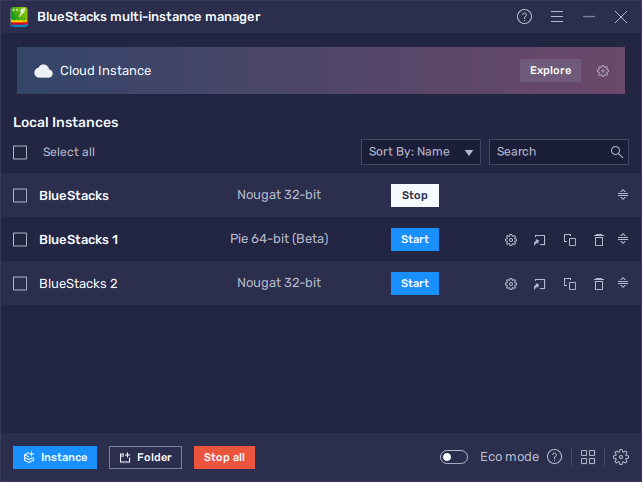Click the Cloud Instance settings gear
642x482 pixels.
[x=603, y=71]
